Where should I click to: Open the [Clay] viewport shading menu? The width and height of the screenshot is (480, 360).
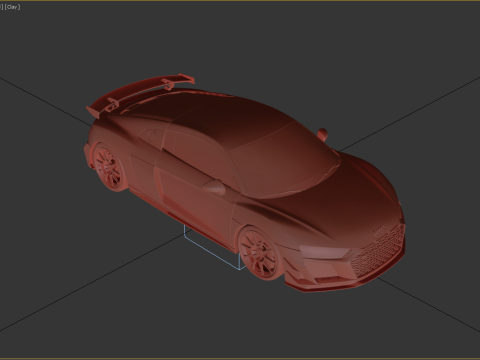(12, 7)
